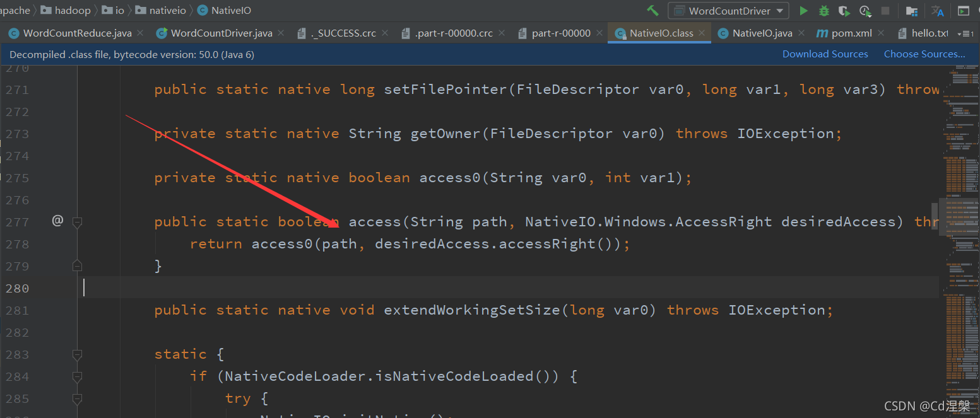The width and height of the screenshot is (980, 418).
Task: Show hidden tabs list dropdown
Action: pos(965,33)
